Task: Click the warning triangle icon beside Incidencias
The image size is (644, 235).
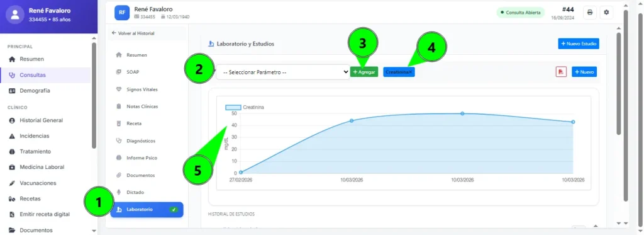Action: pyautogui.click(x=12, y=136)
